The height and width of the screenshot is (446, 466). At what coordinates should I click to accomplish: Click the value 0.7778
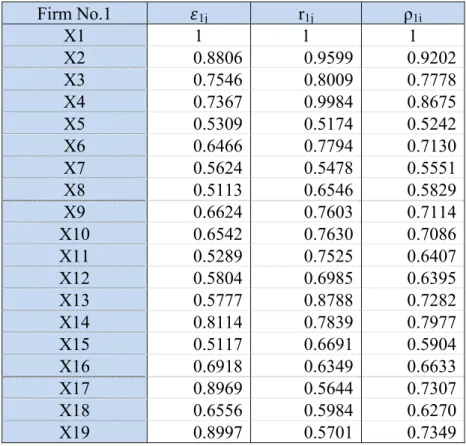[431, 80]
